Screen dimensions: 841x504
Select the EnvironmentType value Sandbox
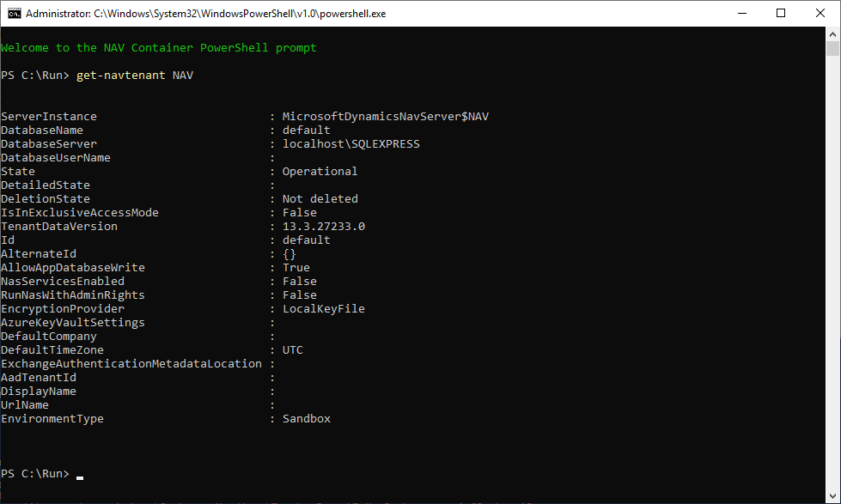tap(306, 418)
